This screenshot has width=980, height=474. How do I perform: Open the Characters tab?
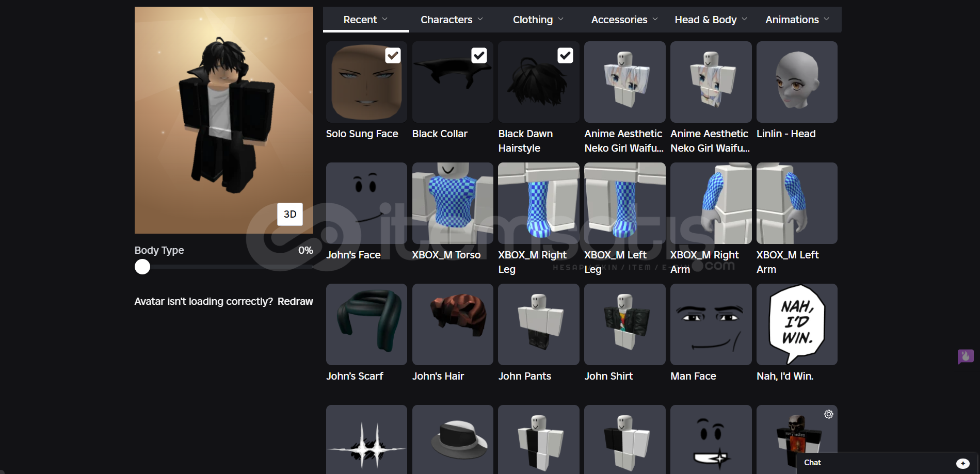[452, 20]
